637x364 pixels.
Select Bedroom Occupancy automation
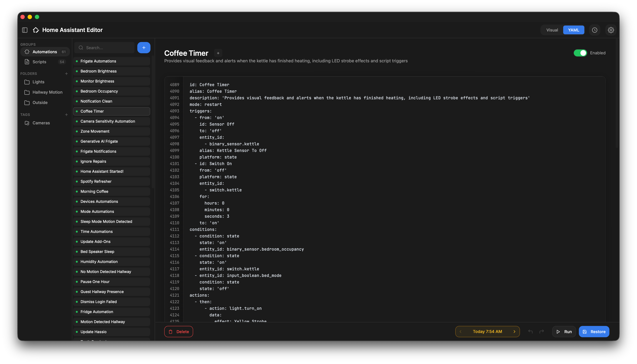(112, 91)
